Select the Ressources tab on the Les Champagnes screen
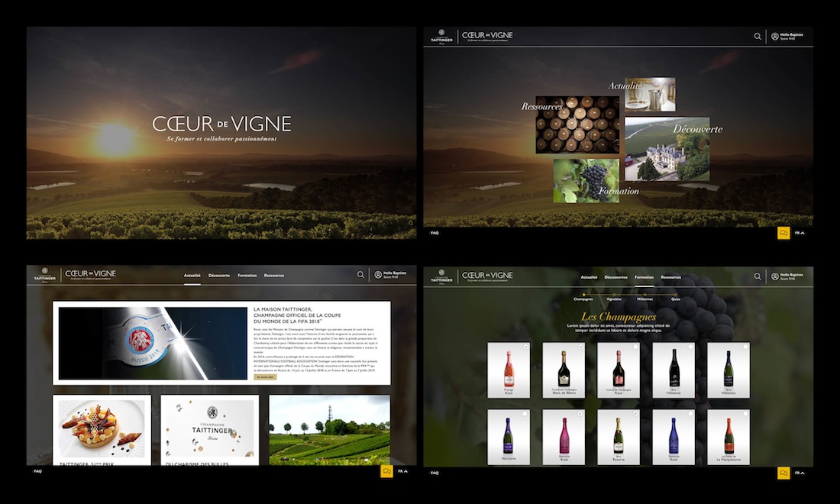840x504 pixels. 670,277
